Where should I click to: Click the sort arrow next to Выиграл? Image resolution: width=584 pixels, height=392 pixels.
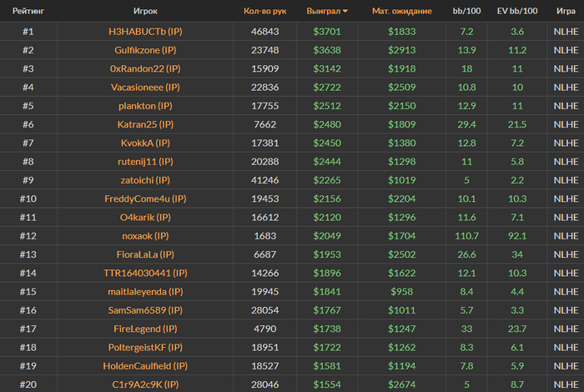pyautogui.click(x=345, y=12)
